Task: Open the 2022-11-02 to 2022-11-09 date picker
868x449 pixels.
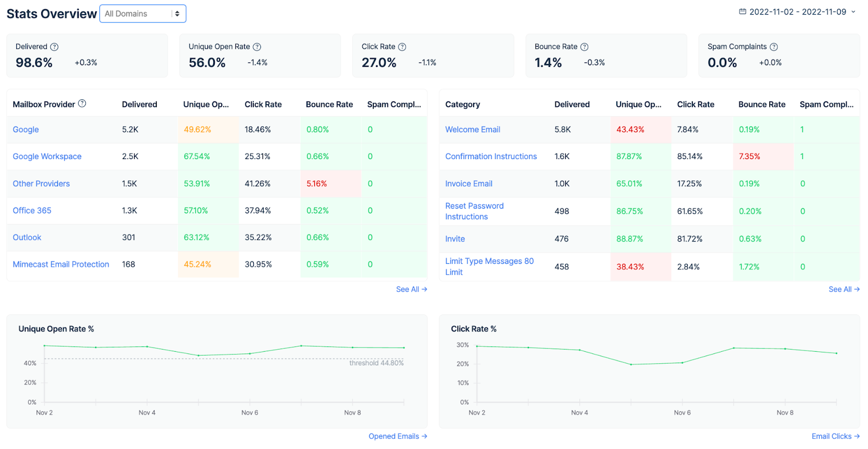Action: pos(797,12)
